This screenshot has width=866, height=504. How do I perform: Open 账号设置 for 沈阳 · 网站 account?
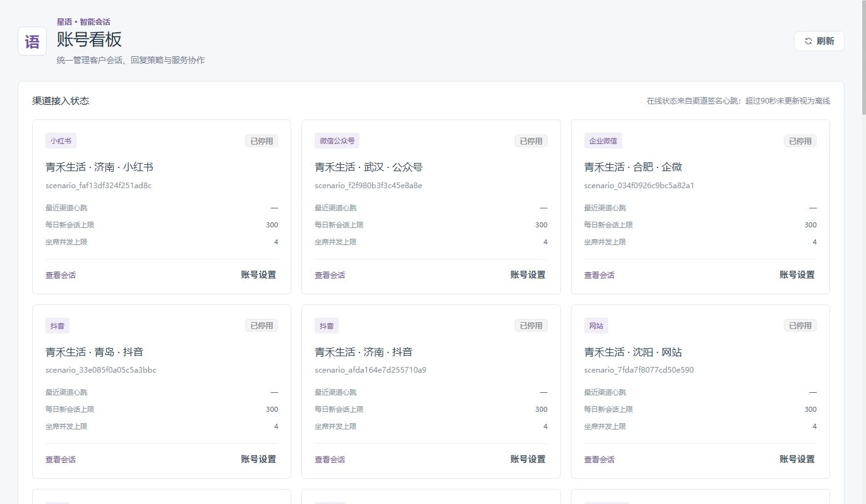pyautogui.click(x=797, y=459)
